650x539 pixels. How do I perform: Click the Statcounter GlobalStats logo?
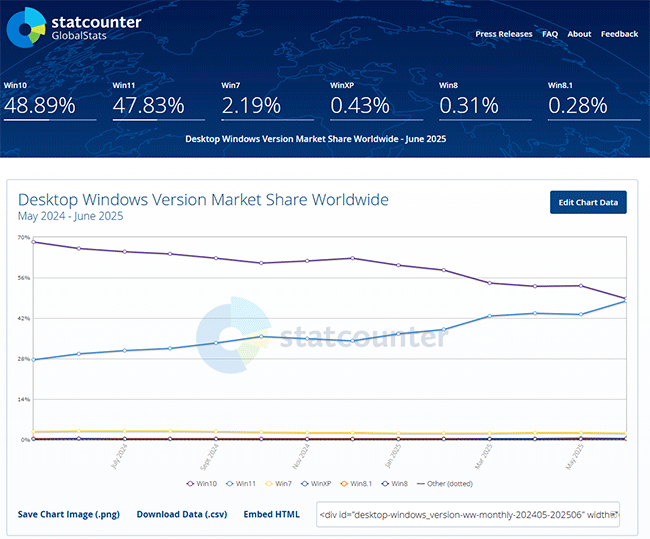(74, 27)
